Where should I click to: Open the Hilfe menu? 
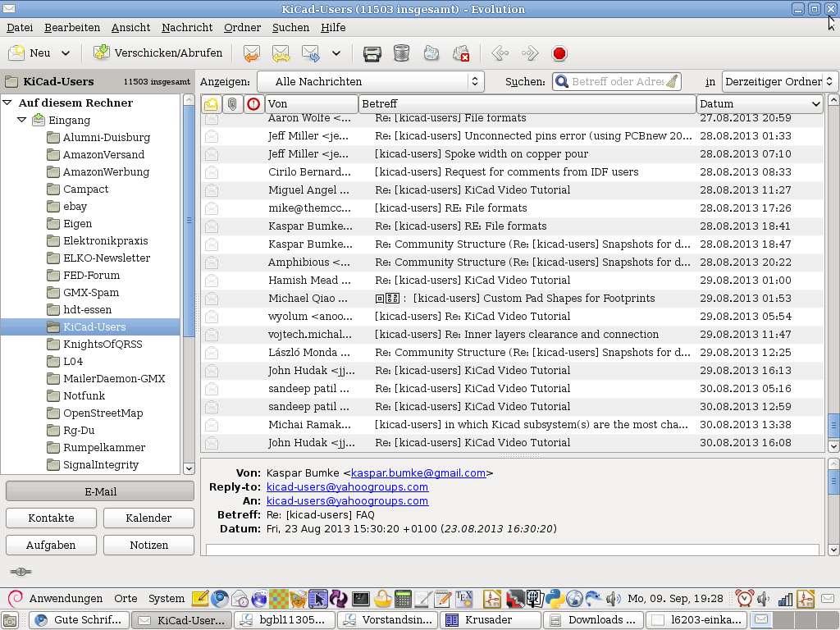333,27
